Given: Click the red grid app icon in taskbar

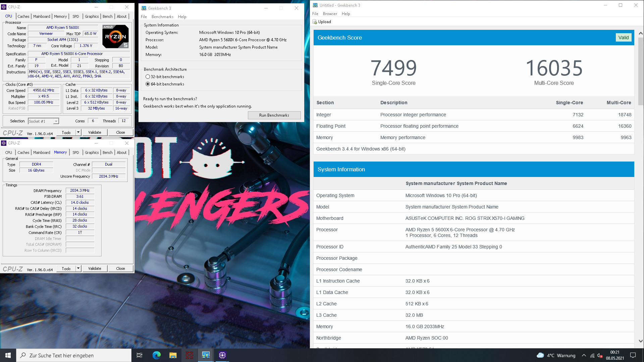Looking at the screenshot, I should pyautogui.click(x=189, y=355).
